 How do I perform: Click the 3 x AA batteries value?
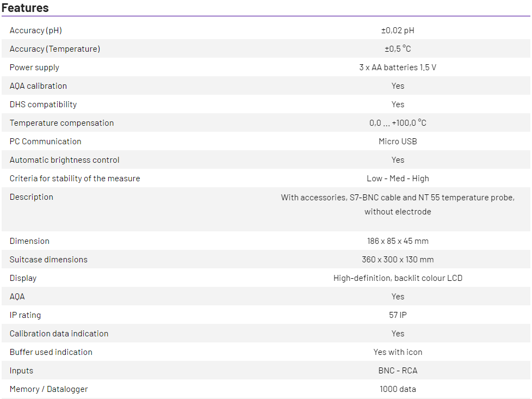click(x=398, y=67)
